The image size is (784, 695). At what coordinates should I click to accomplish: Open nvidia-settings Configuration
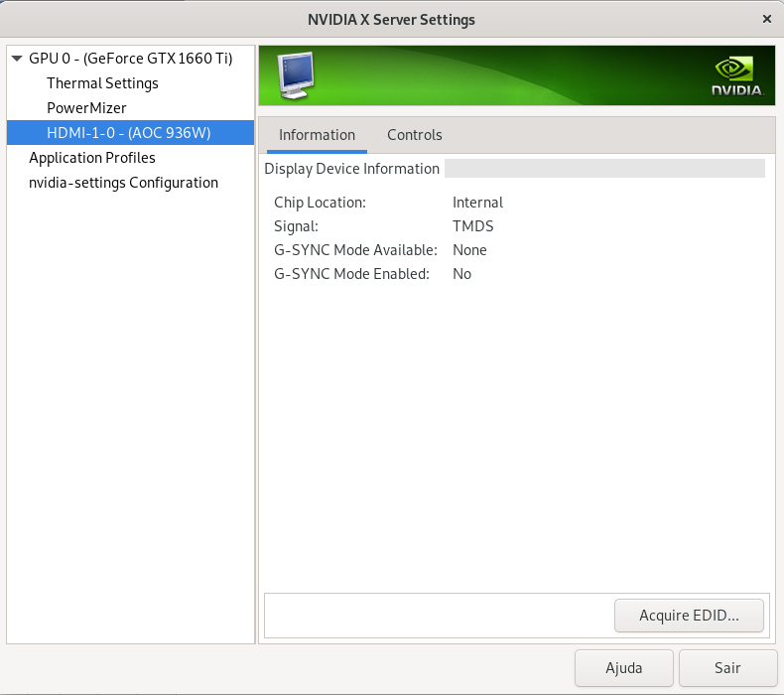click(x=123, y=183)
